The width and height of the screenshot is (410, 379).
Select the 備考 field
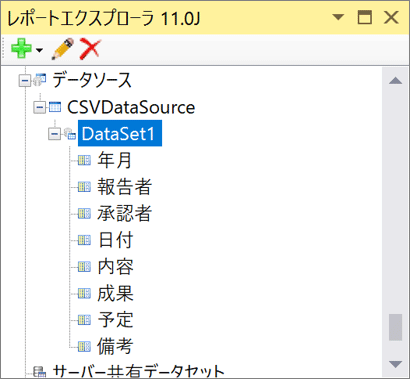pyautogui.click(x=115, y=347)
